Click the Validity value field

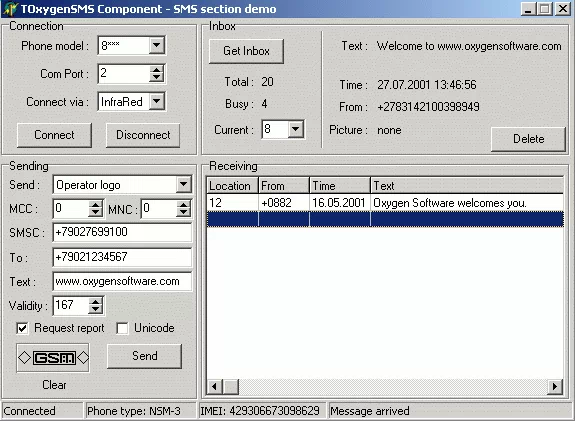71,305
